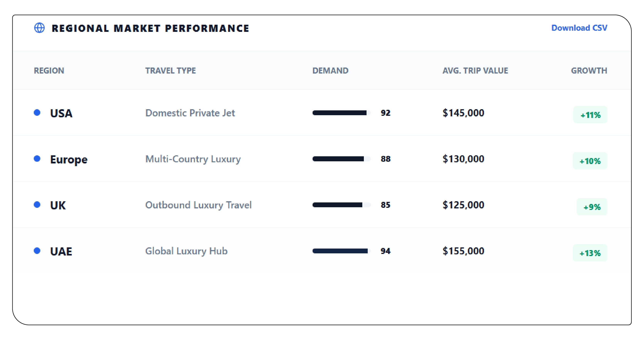This screenshot has height=340, width=644.
Task: Select the Europe region name
Action: 69,159
